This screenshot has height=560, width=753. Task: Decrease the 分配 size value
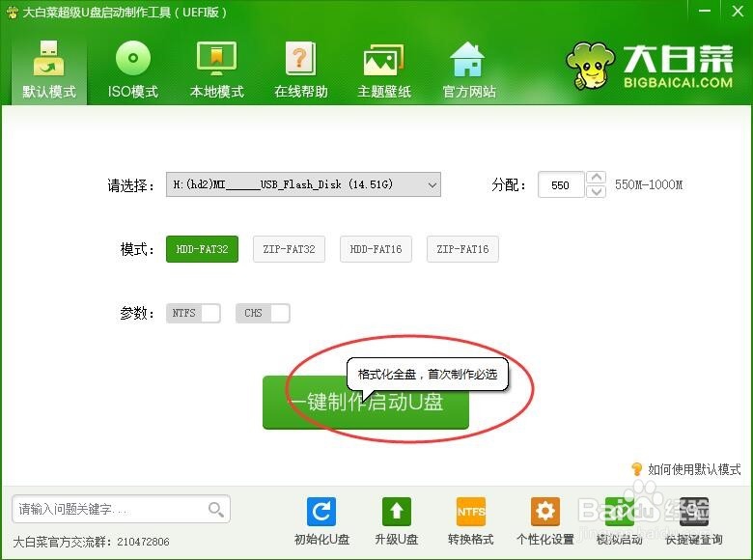coord(596,191)
